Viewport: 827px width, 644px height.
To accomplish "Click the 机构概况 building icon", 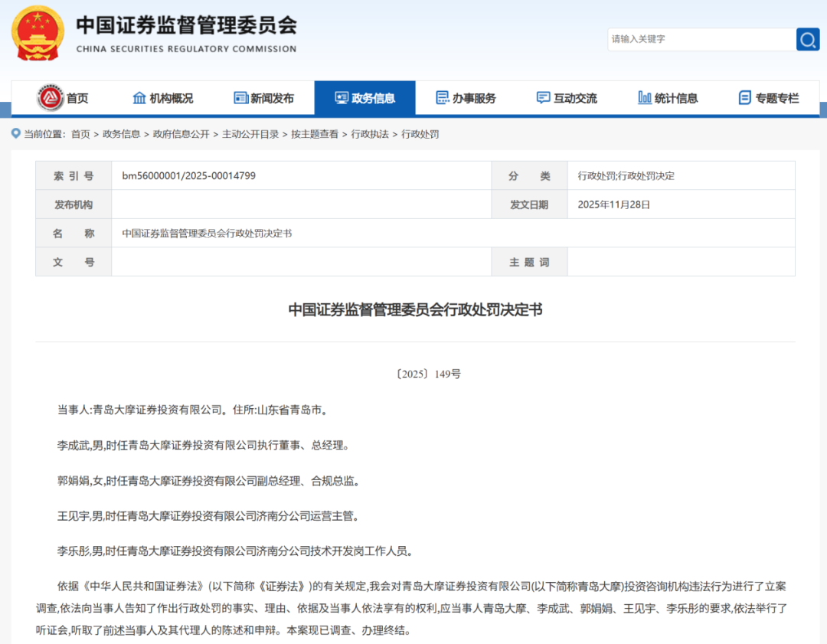I will coord(139,97).
